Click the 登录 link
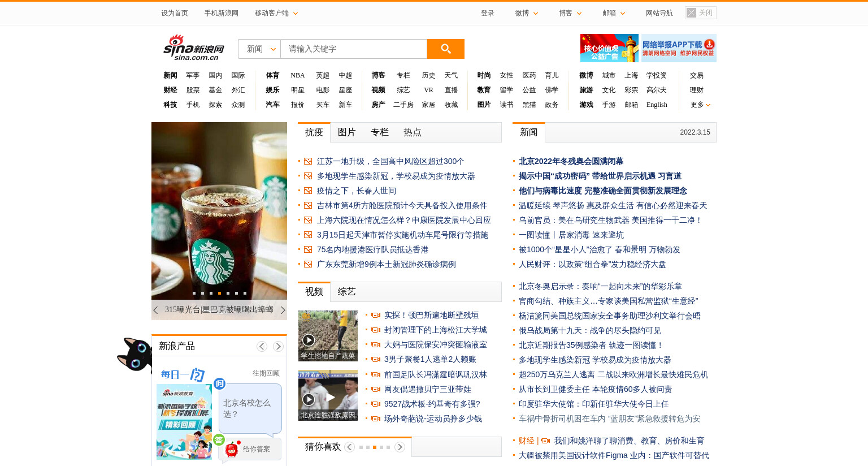Viewport: 868px width, 466px height. [x=488, y=13]
